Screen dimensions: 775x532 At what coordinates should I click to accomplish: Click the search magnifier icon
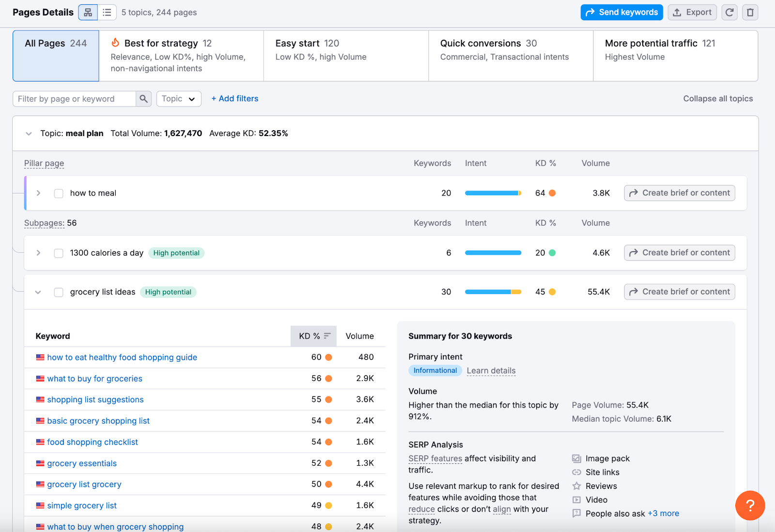pyautogui.click(x=143, y=99)
